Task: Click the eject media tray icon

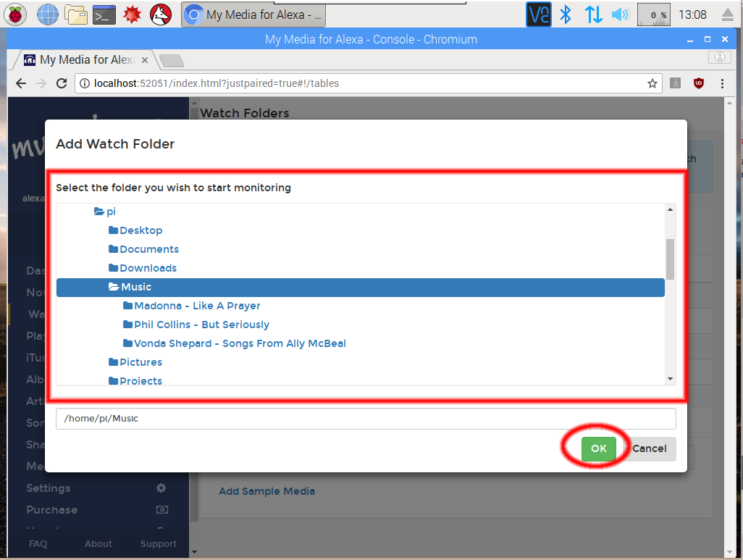Action: (728, 14)
